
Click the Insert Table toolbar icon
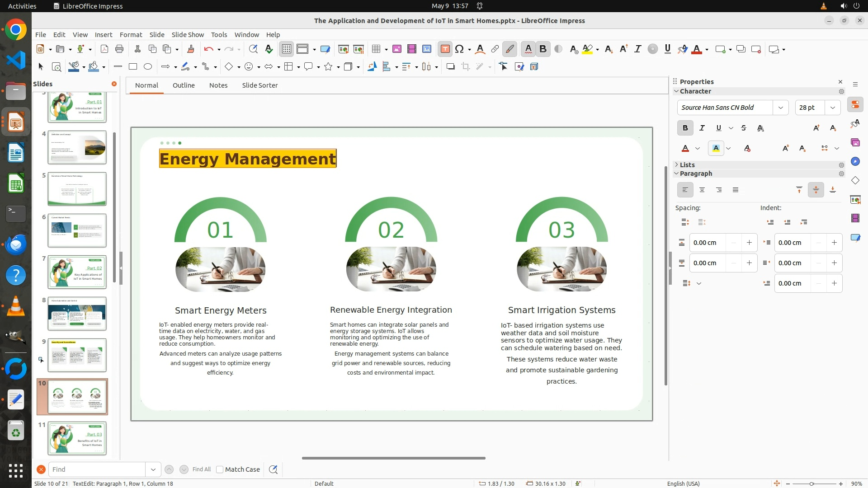[x=376, y=49]
